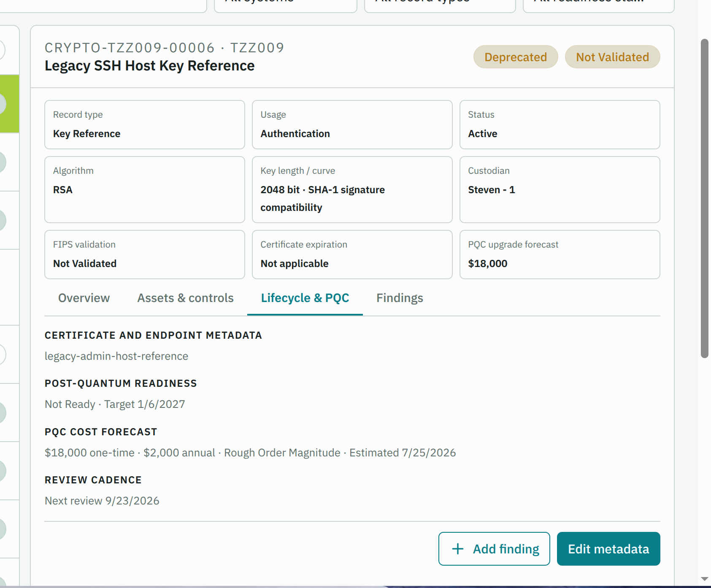Click the '$18,000 one-time' cost forecast line
Image resolution: width=711 pixels, height=588 pixels.
coord(250,453)
